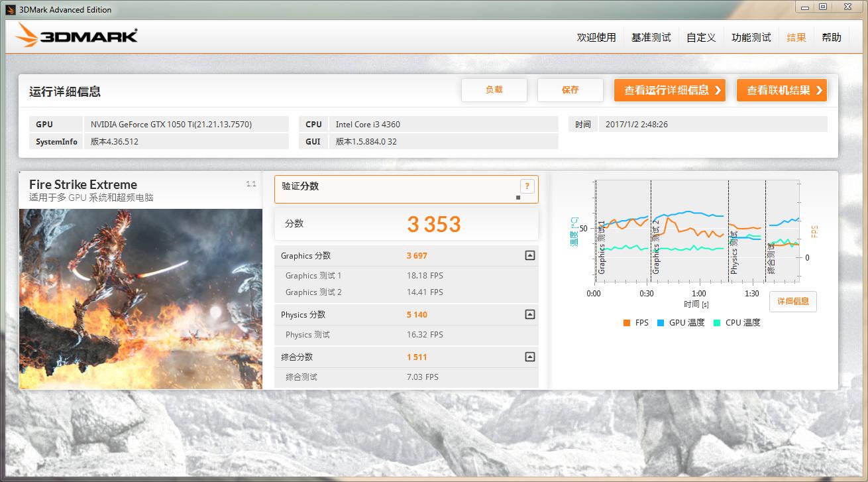Switch to the 自定义 tab
The image size is (868, 482).
700,37
